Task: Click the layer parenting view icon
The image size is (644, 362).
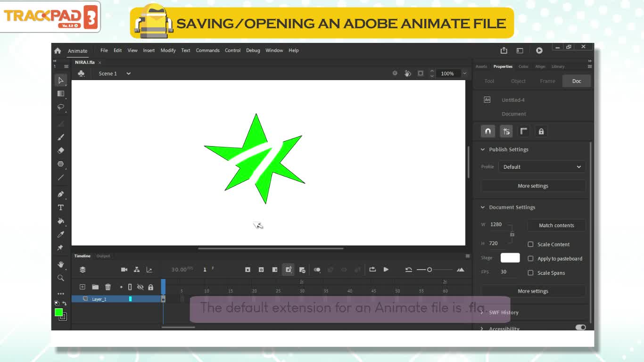Action: [137, 270]
